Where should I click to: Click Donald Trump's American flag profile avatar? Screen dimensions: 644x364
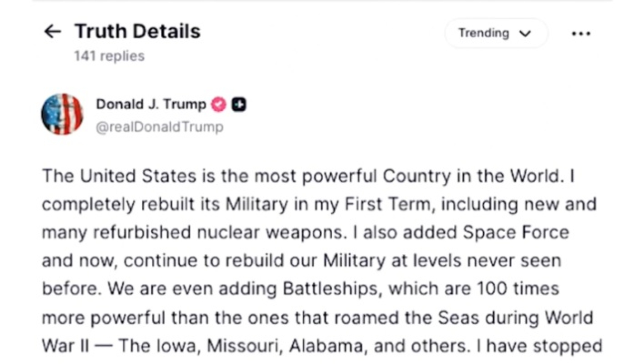click(61, 114)
